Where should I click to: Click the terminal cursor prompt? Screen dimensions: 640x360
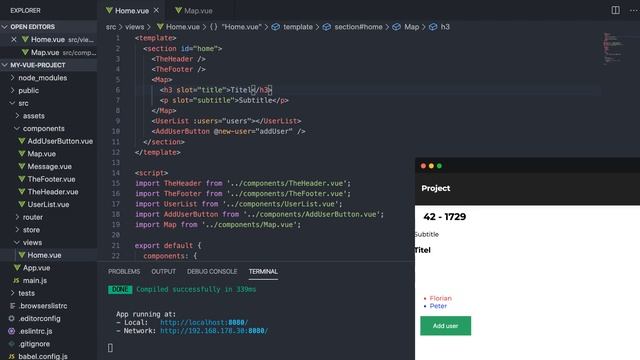click(x=110, y=348)
